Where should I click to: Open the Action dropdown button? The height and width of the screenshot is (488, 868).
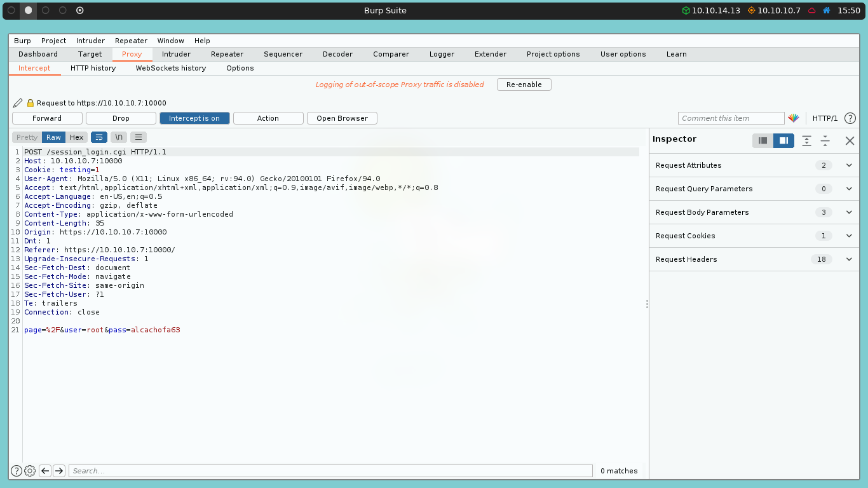(268, 118)
